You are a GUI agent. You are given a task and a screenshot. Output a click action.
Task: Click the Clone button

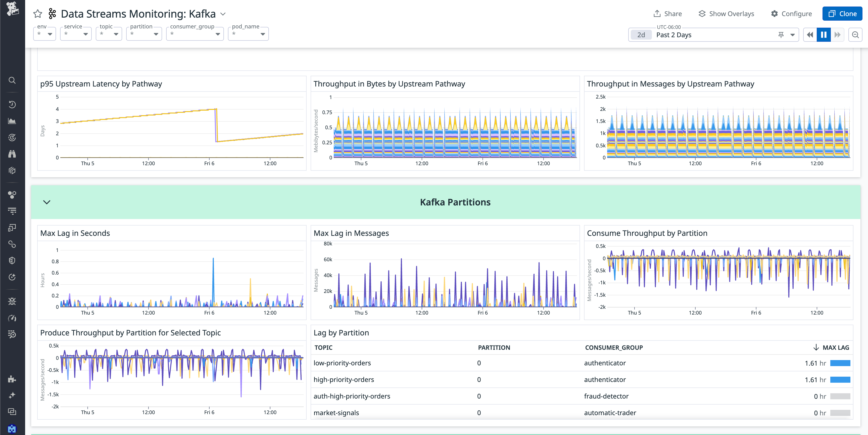tap(842, 14)
